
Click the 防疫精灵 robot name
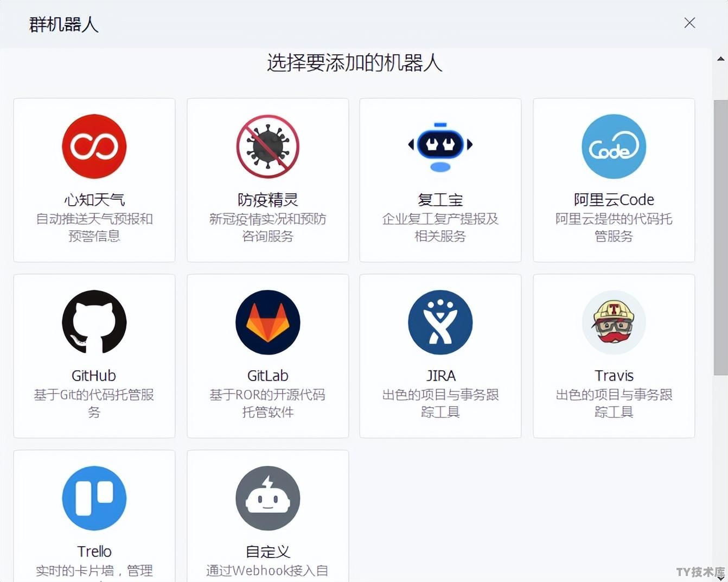(268, 200)
